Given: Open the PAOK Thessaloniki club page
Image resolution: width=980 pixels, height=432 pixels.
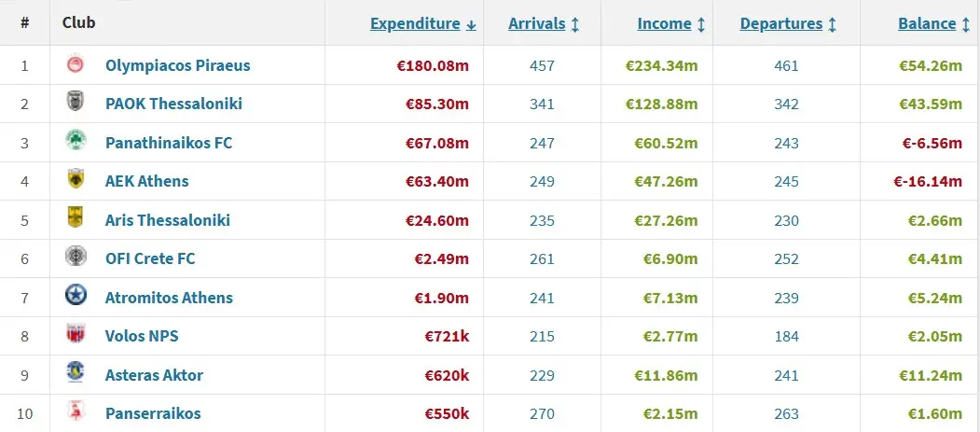Looking at the screenshot, I should coord(173,104).
